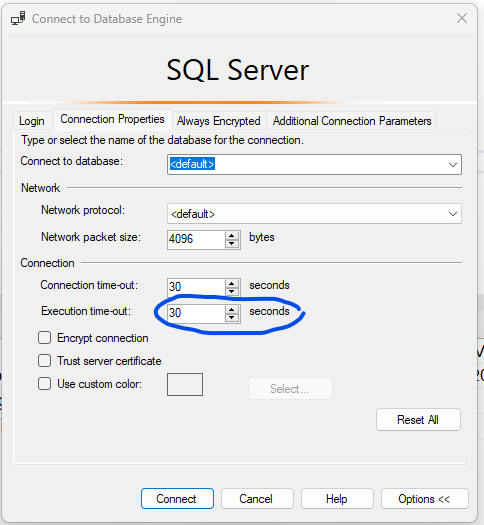
Task: Open the Always Encrypted tab
Action: 219,121
